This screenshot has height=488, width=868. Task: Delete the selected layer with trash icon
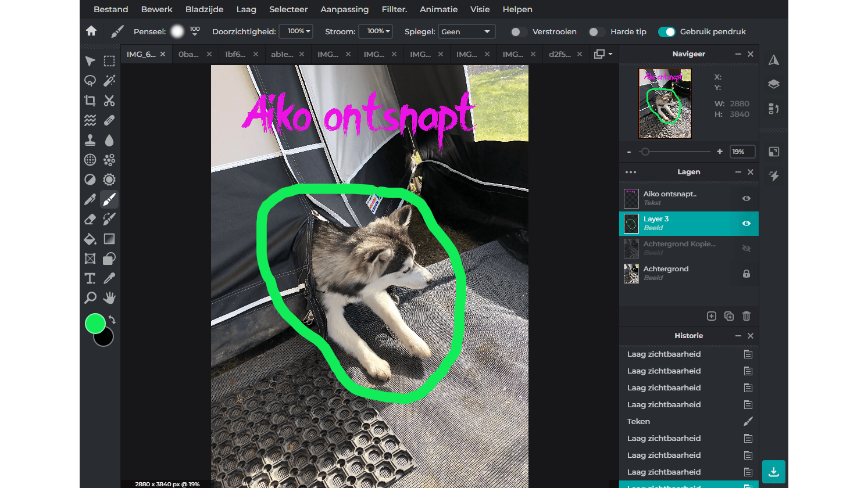(746, 316)
